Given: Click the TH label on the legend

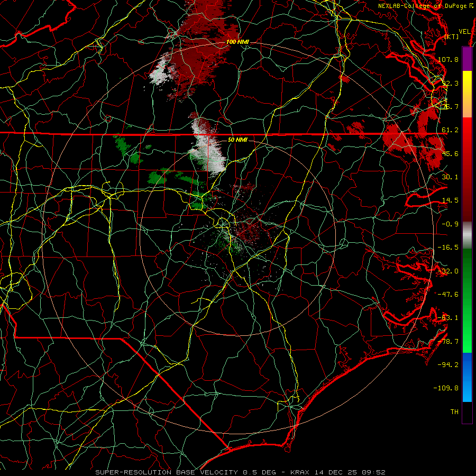Looking at the screenshot, I should 454,411.
